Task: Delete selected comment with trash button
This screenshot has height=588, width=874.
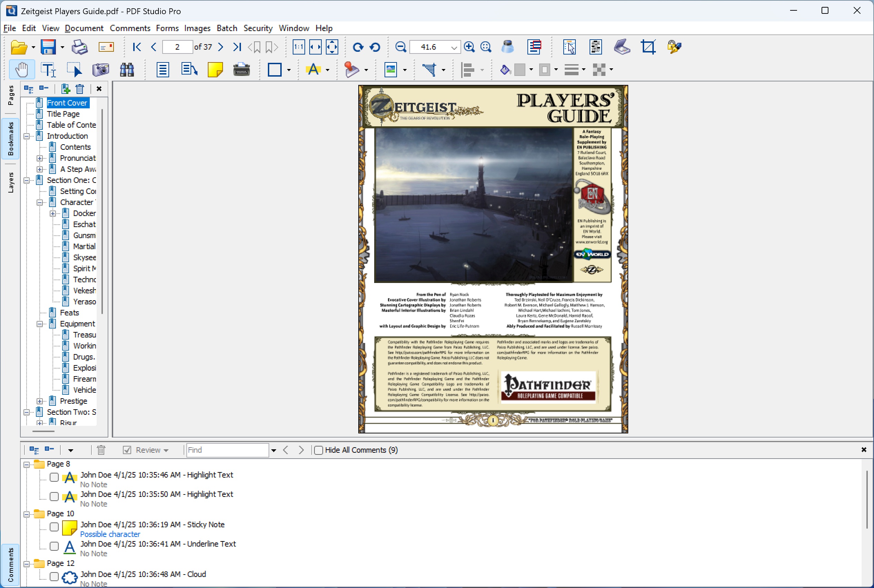Action: [x=100, y=450]
